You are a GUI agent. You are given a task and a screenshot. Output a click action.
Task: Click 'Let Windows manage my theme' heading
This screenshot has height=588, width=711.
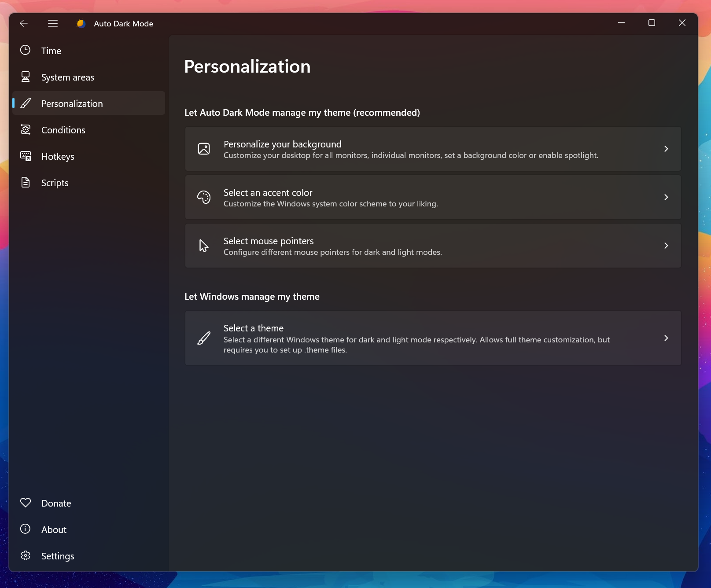pos(252,297)
